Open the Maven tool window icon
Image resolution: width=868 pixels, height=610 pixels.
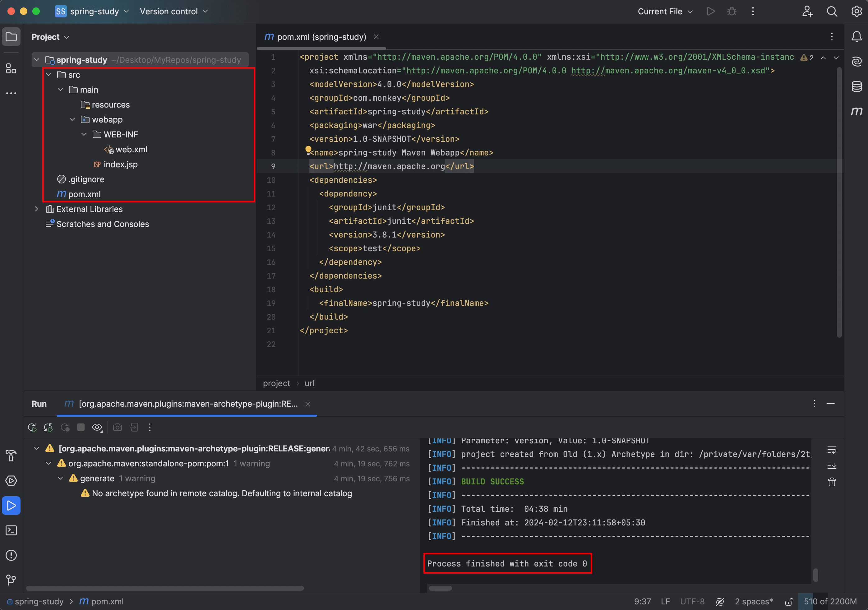pyautogui.click(x=857, y=111)
